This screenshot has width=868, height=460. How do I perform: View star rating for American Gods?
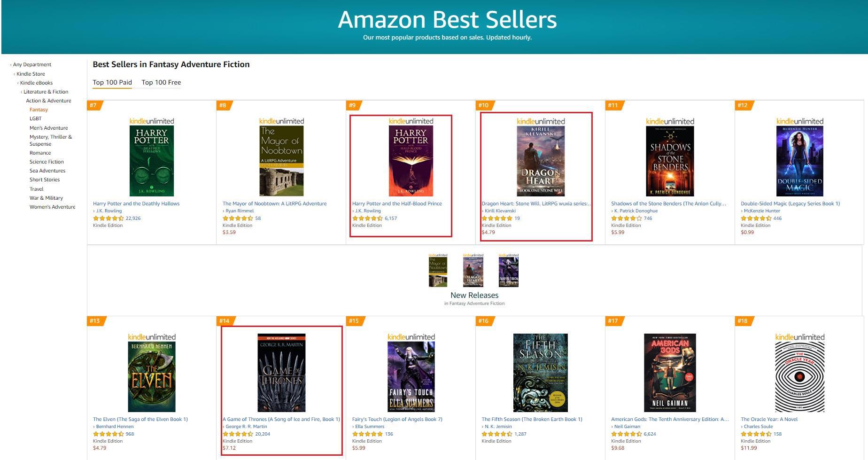[x=626, y=434]
